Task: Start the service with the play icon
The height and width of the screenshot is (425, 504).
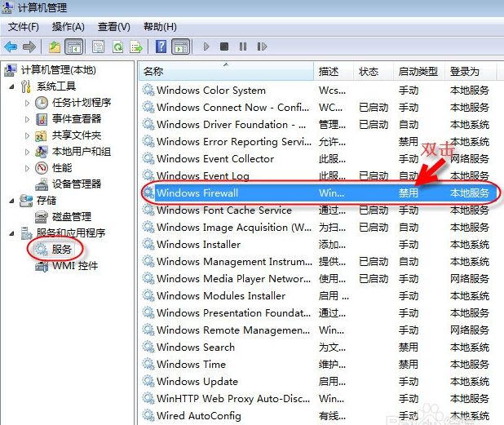Action: click(x=206, y=47)
